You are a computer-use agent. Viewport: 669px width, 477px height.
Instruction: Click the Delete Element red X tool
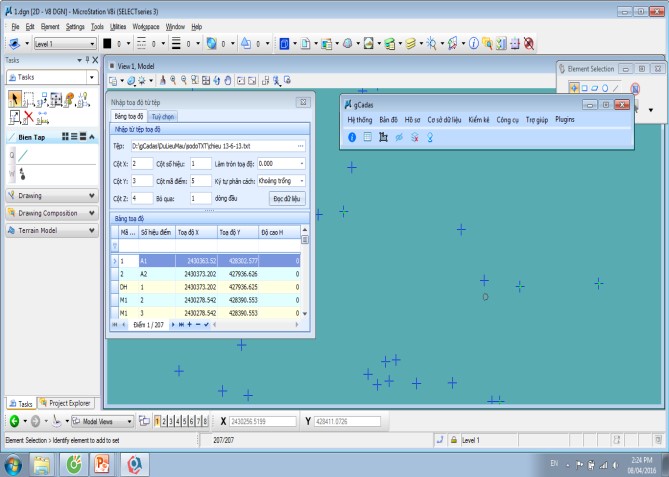tap(29, 115)
